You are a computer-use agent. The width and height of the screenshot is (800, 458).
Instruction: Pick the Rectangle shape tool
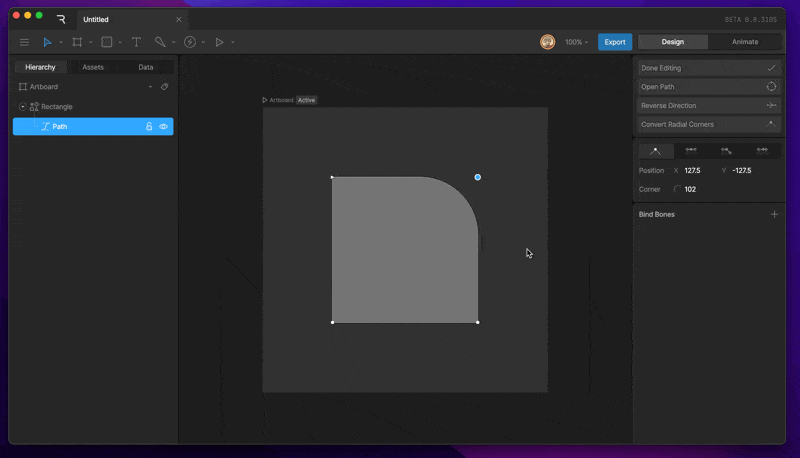pyautogui.click(x=107, y=42)
